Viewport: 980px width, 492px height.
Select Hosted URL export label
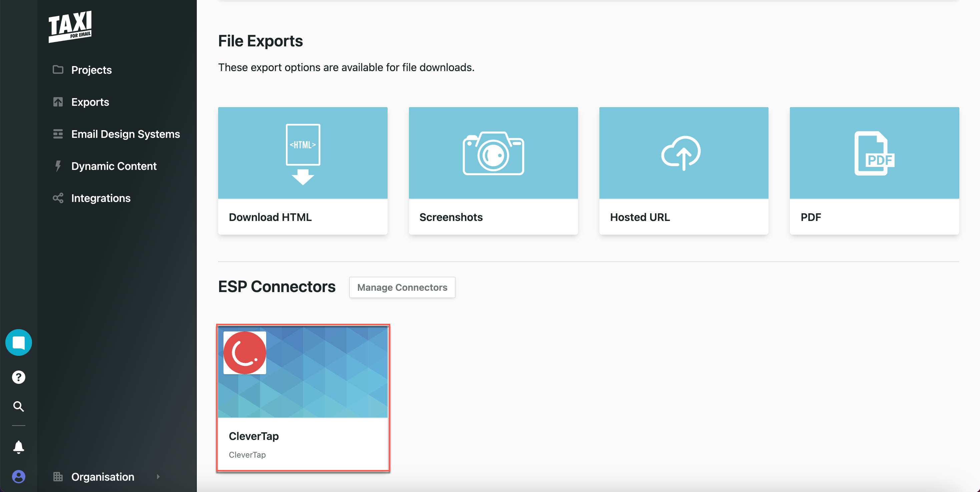coord(640,217)
